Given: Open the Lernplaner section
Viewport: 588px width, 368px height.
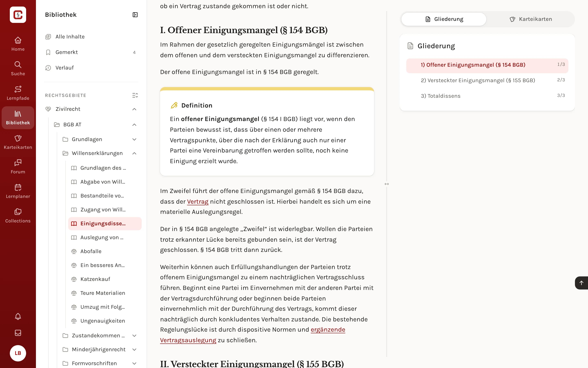Looking at the screenshot, I should 18,191.
